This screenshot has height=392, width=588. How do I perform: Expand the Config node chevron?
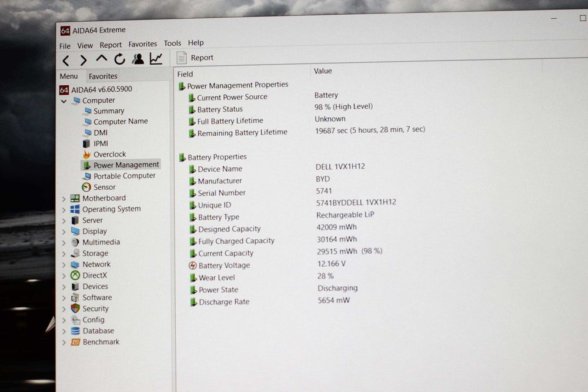(x=64, y=320)
